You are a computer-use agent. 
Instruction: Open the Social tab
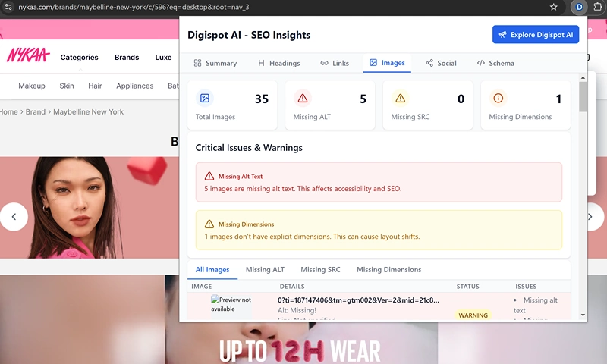(x=441, y=63)
